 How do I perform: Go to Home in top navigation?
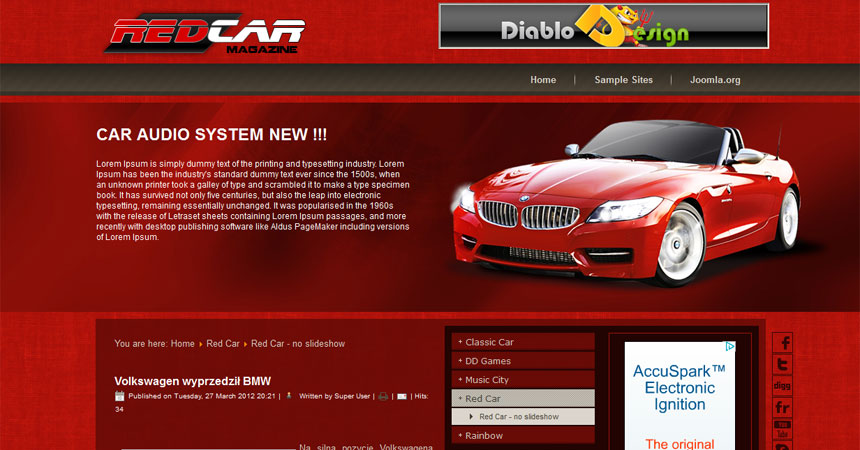(543, 80)
